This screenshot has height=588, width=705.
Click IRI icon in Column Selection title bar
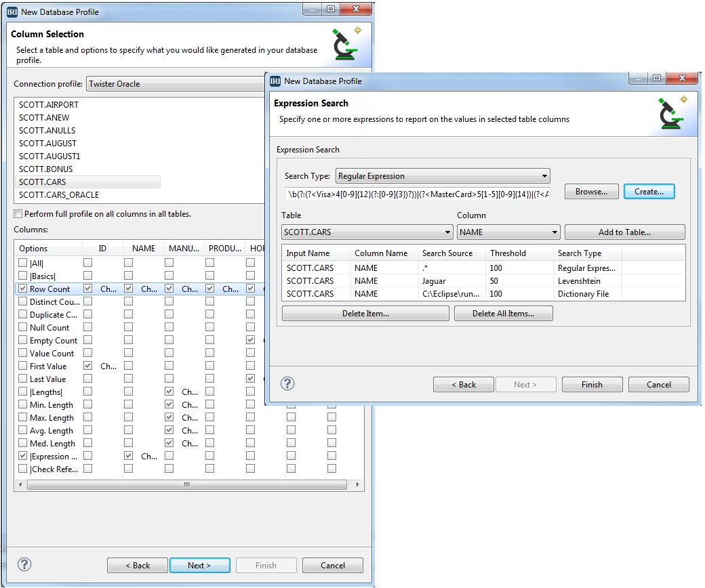click(x=12, y=12)
